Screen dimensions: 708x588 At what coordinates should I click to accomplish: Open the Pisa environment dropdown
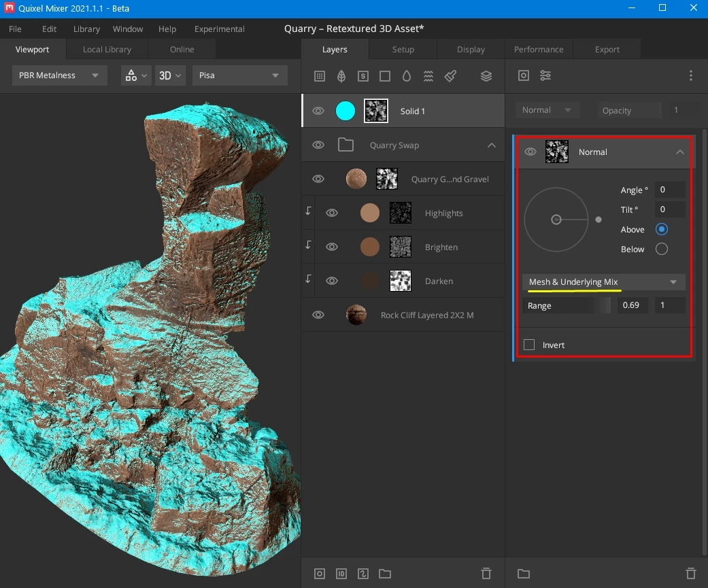click(x=240, y=75)
